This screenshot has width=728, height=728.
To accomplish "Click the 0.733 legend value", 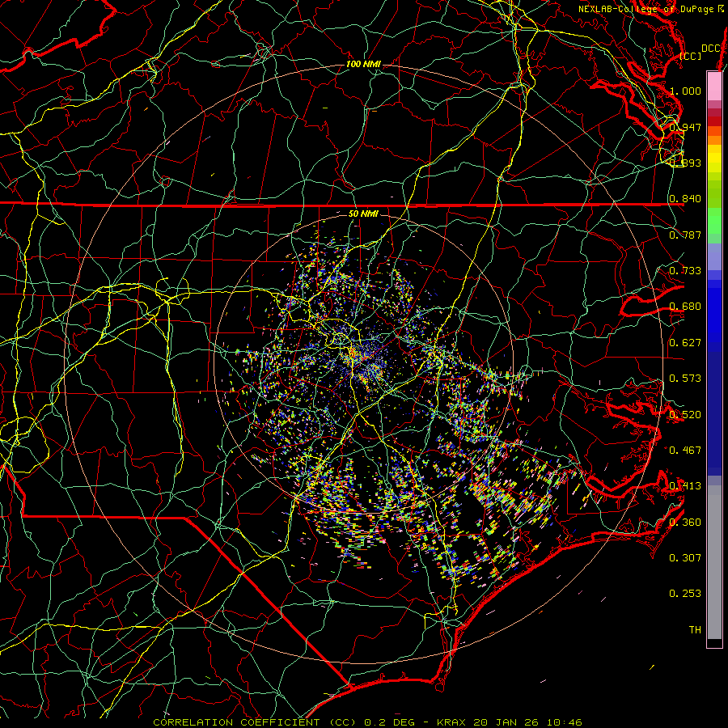I will pyautogui.click(x=685, y=271).
